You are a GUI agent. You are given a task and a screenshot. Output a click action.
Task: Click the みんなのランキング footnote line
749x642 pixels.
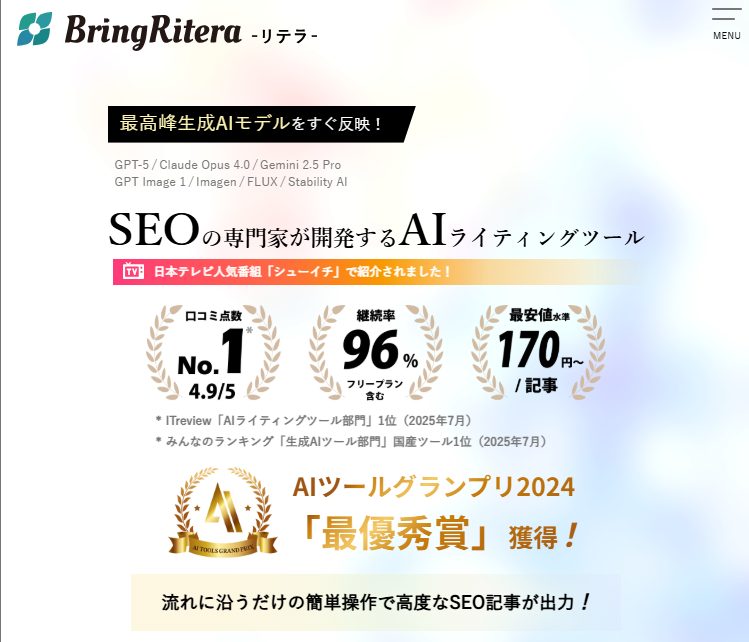tap(351, 441)
